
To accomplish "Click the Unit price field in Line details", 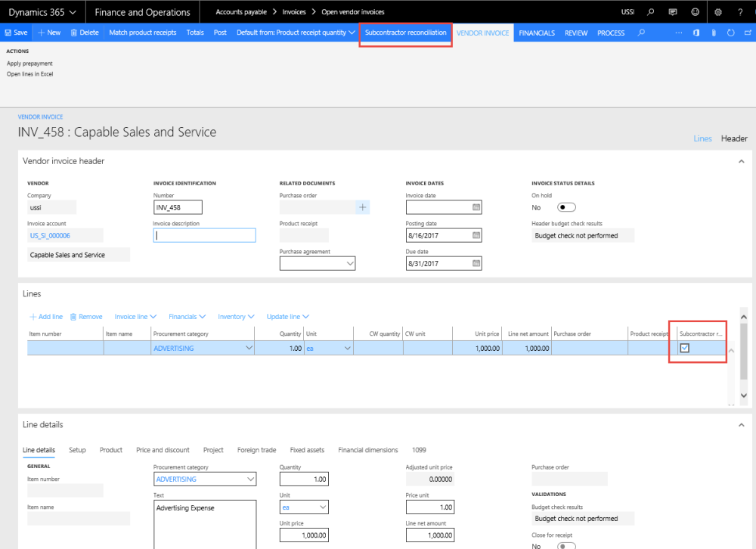I will (x=304, y=535).
